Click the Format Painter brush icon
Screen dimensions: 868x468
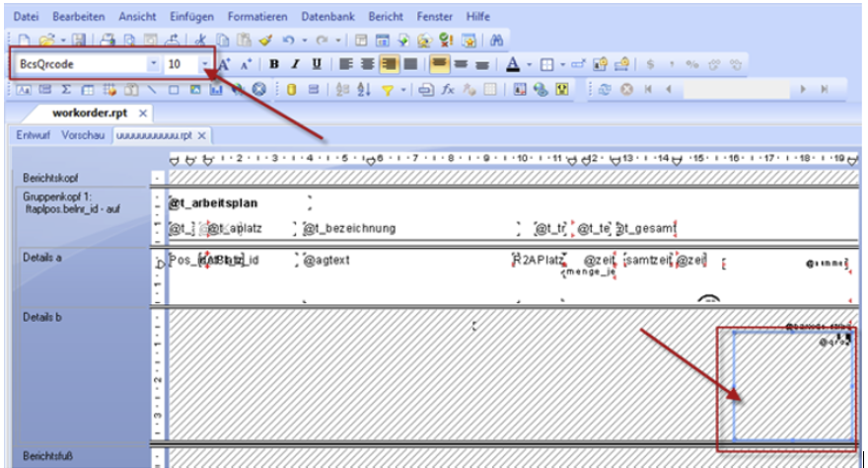(265, 40)
